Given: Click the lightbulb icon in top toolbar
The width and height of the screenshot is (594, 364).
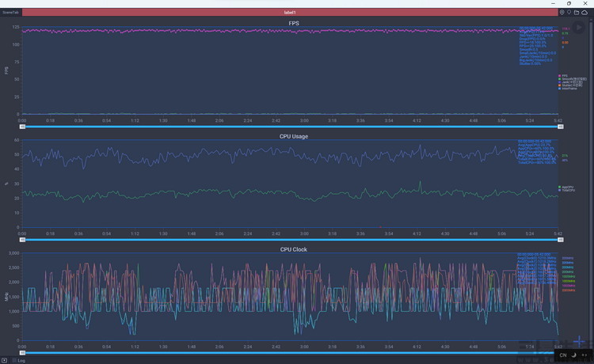Looking at the screenshot, I should (x=569, y=13).
